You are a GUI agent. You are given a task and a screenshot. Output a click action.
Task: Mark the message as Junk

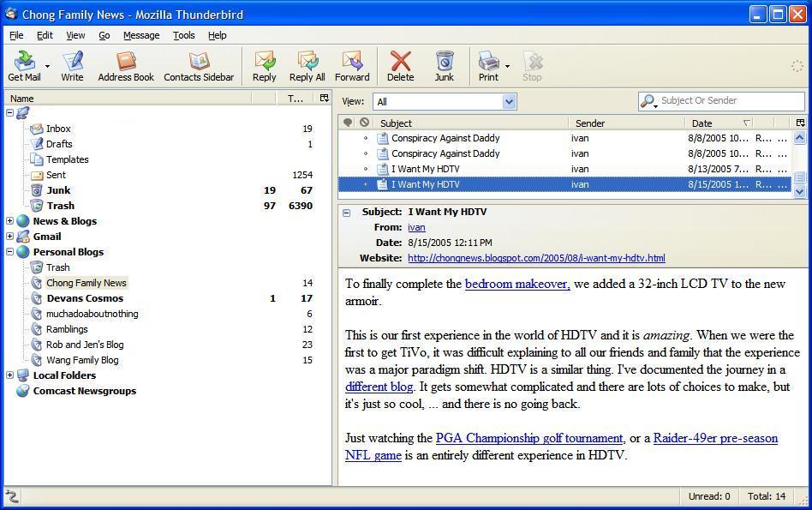coord(445,66)
